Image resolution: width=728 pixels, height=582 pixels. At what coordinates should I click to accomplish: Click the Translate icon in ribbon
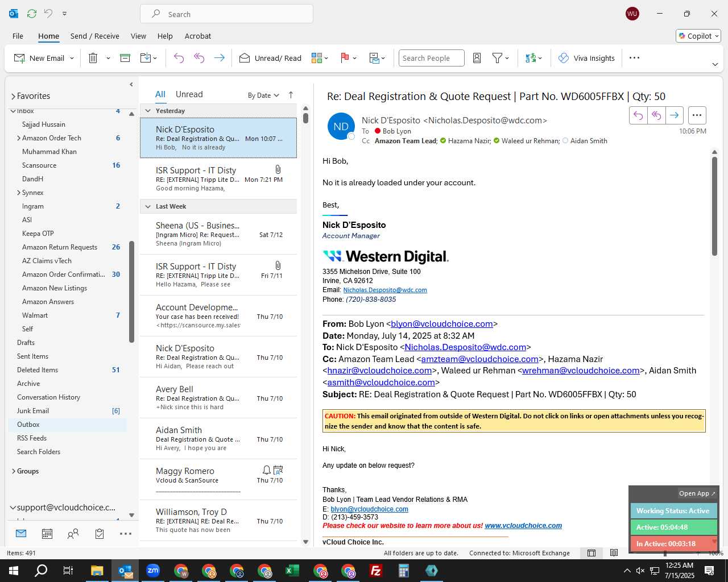[x=531, y=58]
